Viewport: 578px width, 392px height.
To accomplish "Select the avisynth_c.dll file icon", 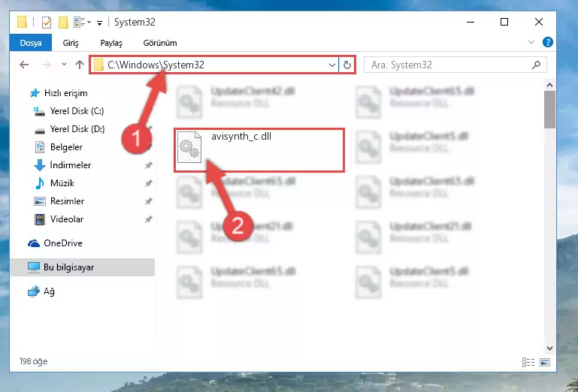I will (189, 147).
